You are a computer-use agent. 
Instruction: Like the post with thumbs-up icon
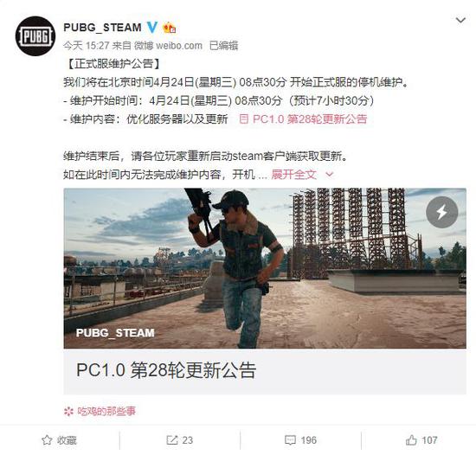[x=411, y=439]
